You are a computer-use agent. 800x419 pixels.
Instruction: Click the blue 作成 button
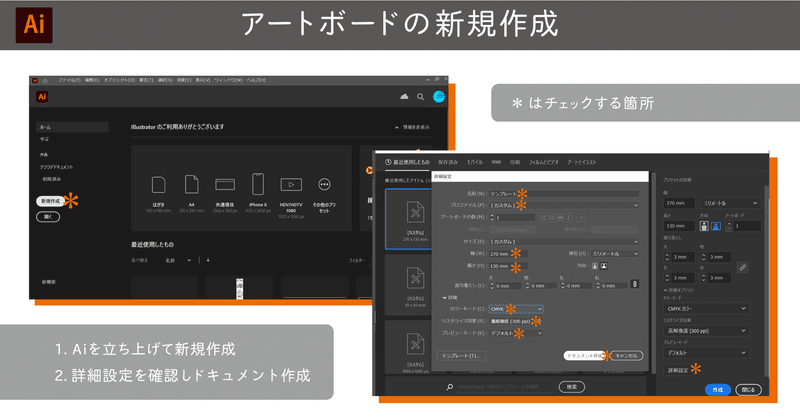click(718, 390)
